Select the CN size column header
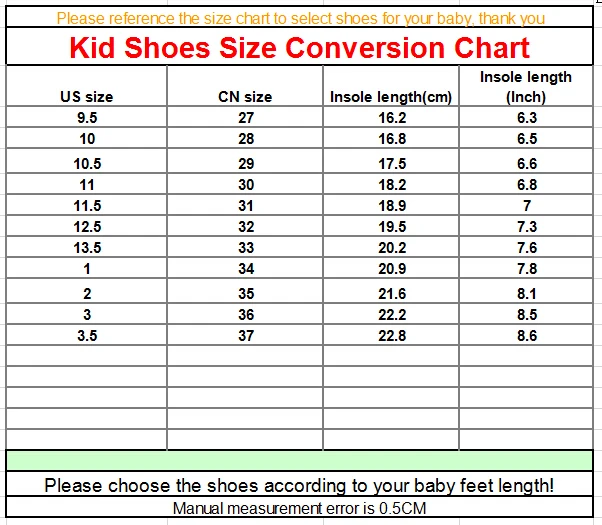The width and height of the screenshot is (602, 525). 245,86
